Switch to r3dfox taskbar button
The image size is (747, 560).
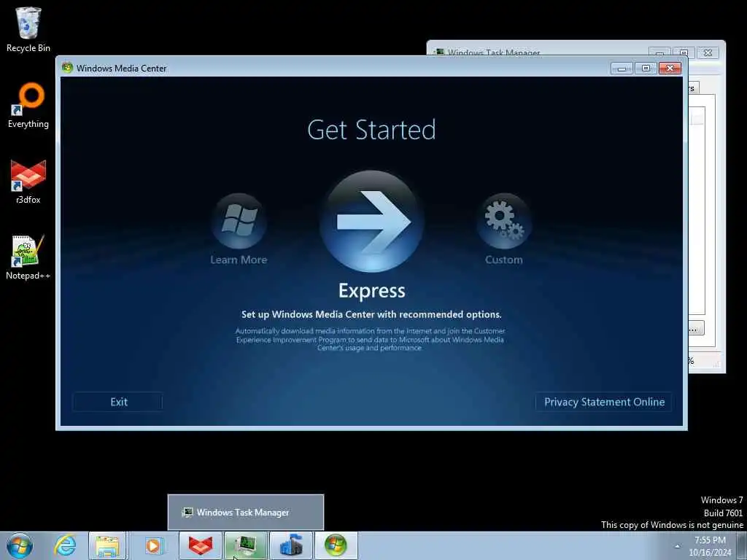(201, 545)
